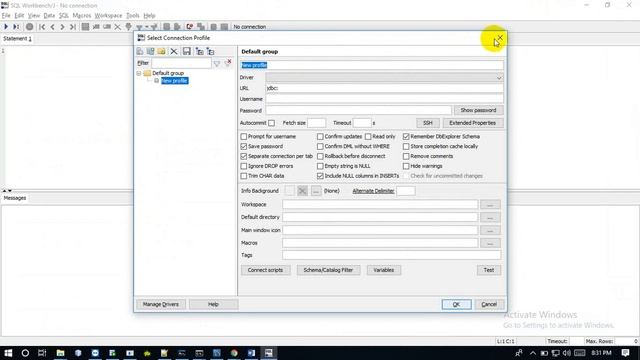Click the expand all groups tree icon
Image resolution: width=640 pixels, height=360 pixels.
200,51
